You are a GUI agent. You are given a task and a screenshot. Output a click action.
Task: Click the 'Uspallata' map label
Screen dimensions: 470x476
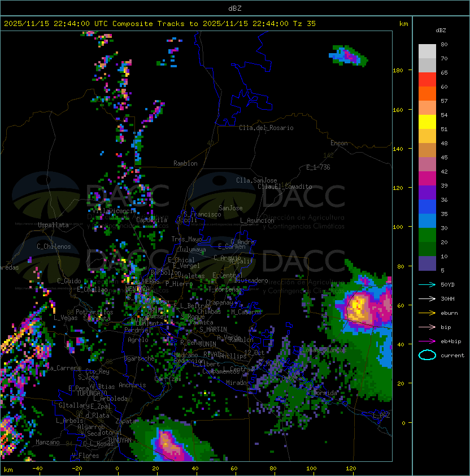click(53, 225)
